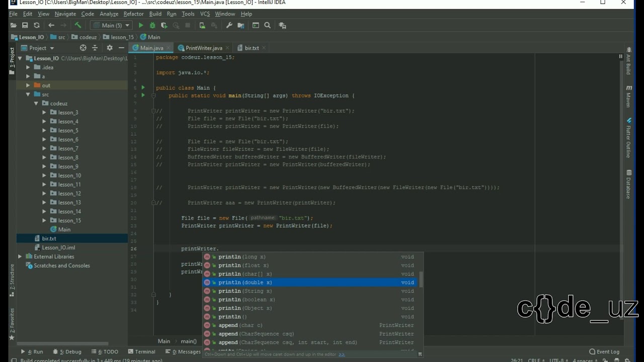
Task: Expand the lesson_3 package
Action: pos(44,113)
